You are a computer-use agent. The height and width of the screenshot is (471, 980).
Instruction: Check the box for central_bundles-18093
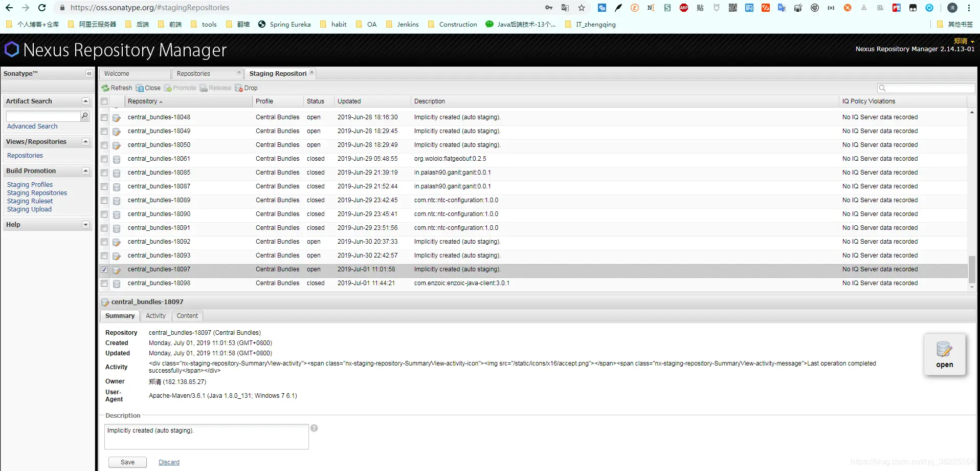pyautogui.click(x=104, y=256)
